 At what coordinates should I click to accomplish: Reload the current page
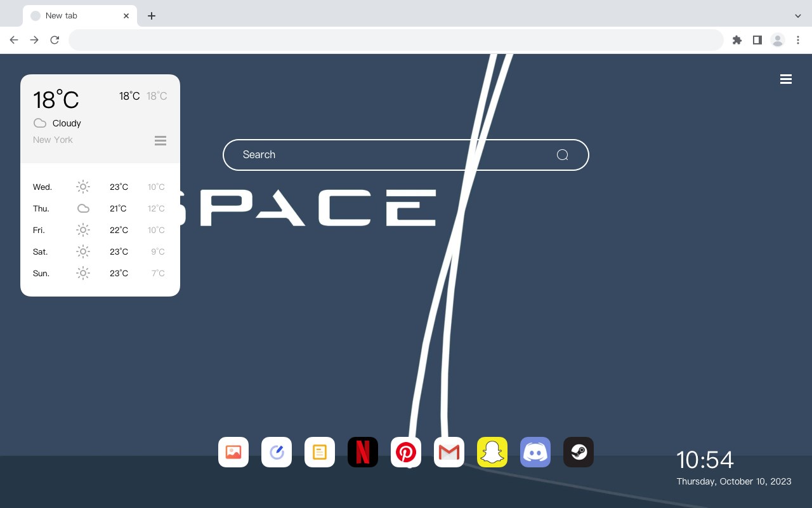pos(55,40)
